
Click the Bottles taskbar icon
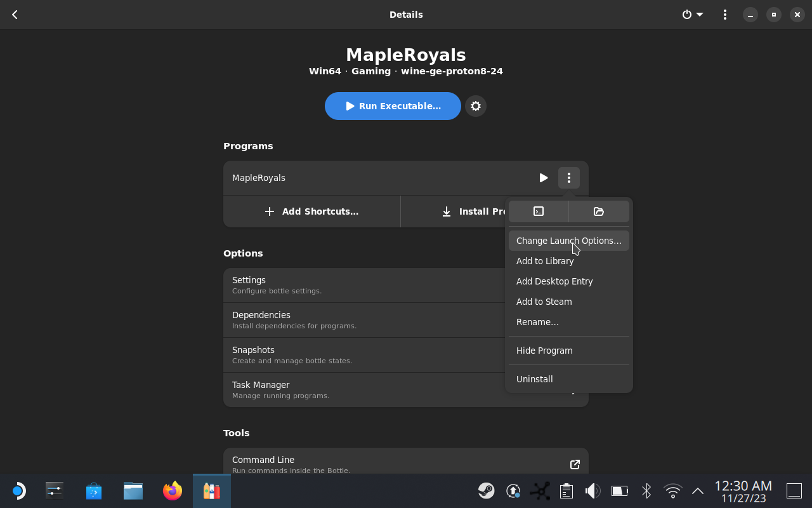tap(212, 491)
